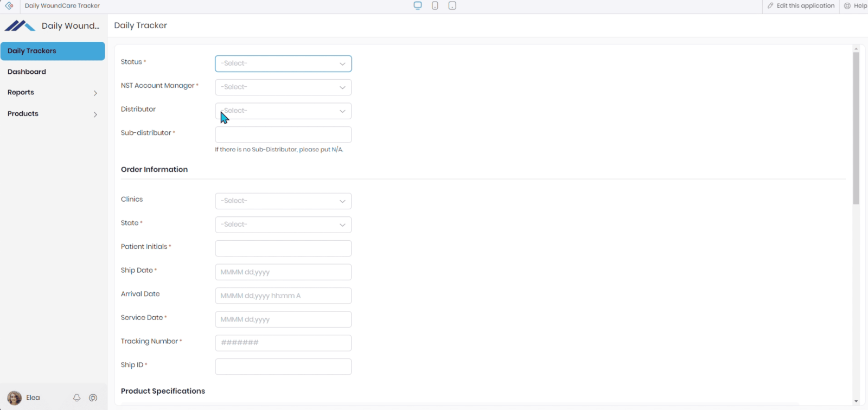Click the Arrival Date field

(283, 296)
